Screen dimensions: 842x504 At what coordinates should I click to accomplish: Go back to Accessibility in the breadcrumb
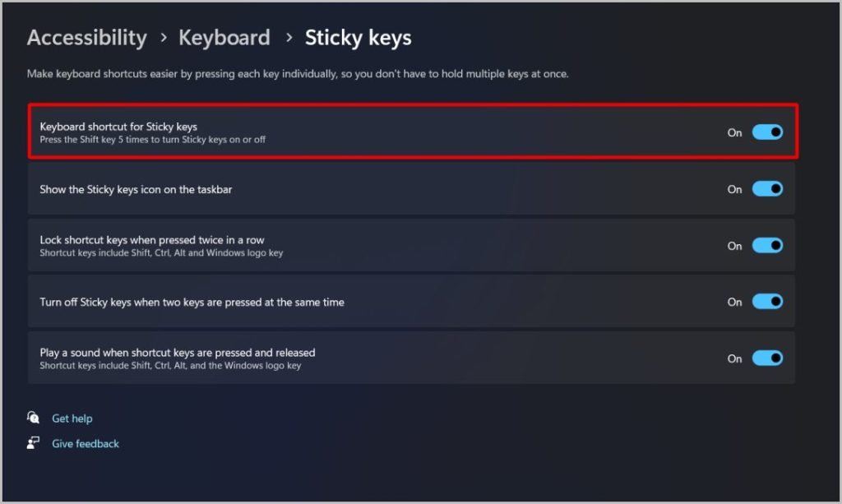coord(87,38)
